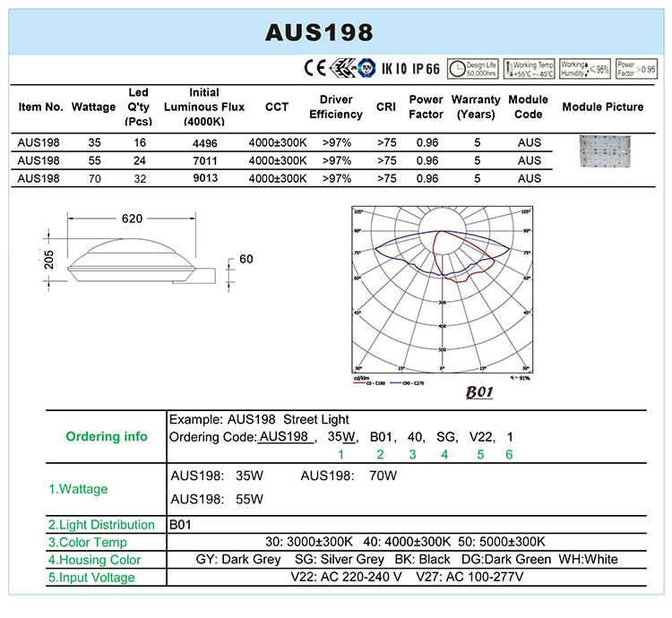Viewport: 672px width, 618px height.
Task: Click the 3.Color Temp label
Action: pos(88,542)
